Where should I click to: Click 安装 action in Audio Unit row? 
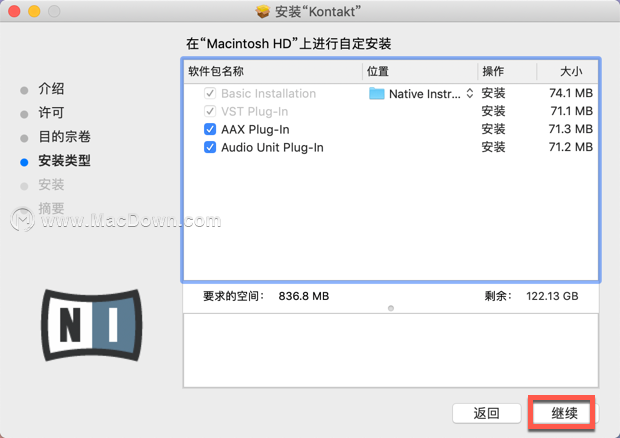[x=493, y=147]
